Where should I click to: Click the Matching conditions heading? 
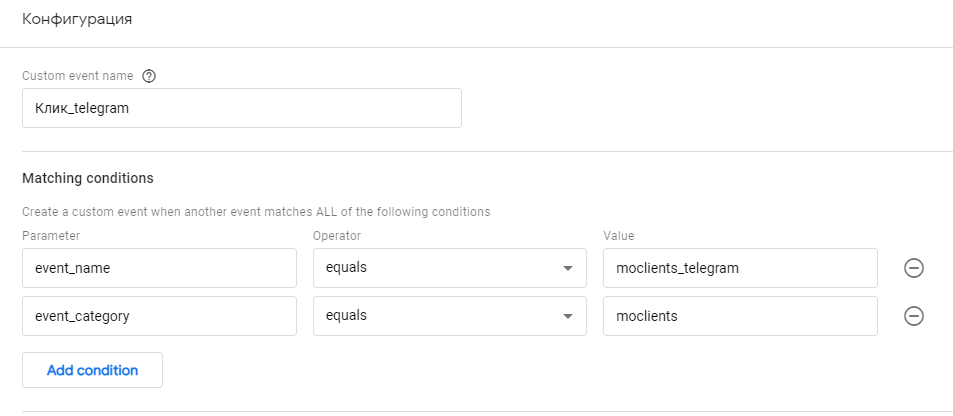88,178
